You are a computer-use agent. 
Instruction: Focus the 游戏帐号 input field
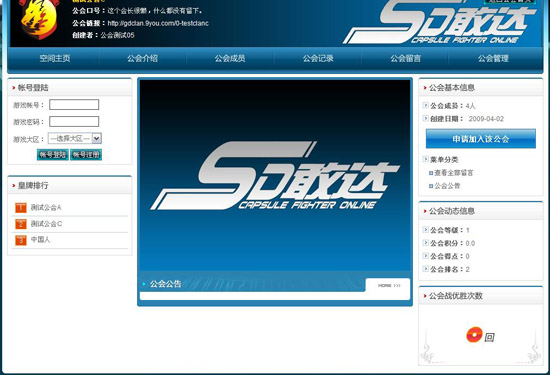pos(74,105)
